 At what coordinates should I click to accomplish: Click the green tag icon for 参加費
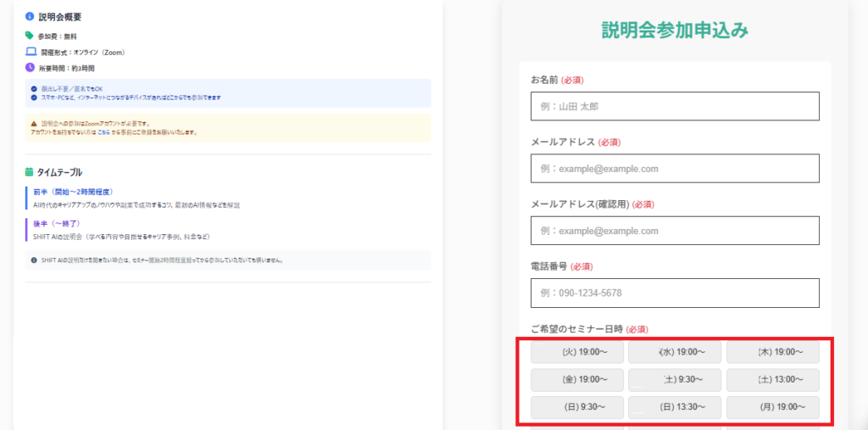click(x=30, y=36)
